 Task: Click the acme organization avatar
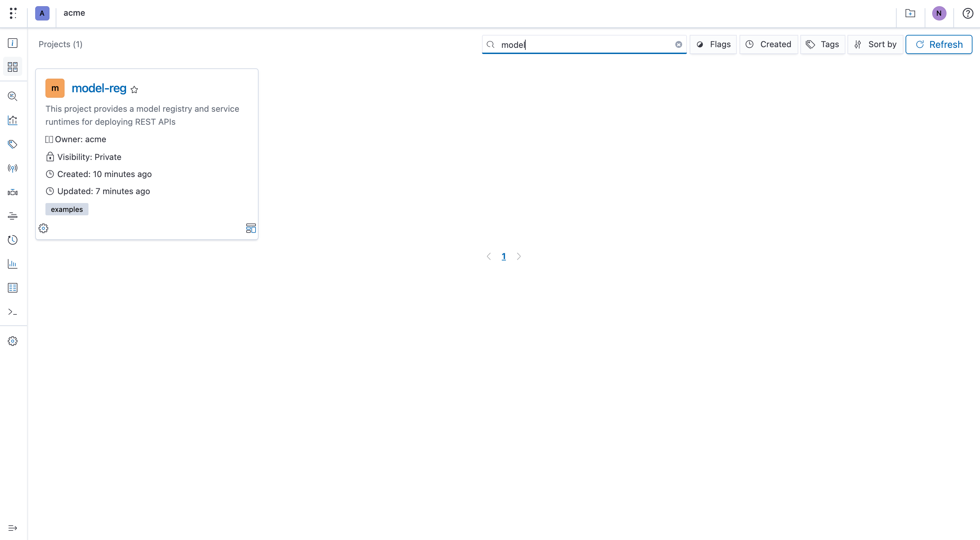(x=42, y=13)
